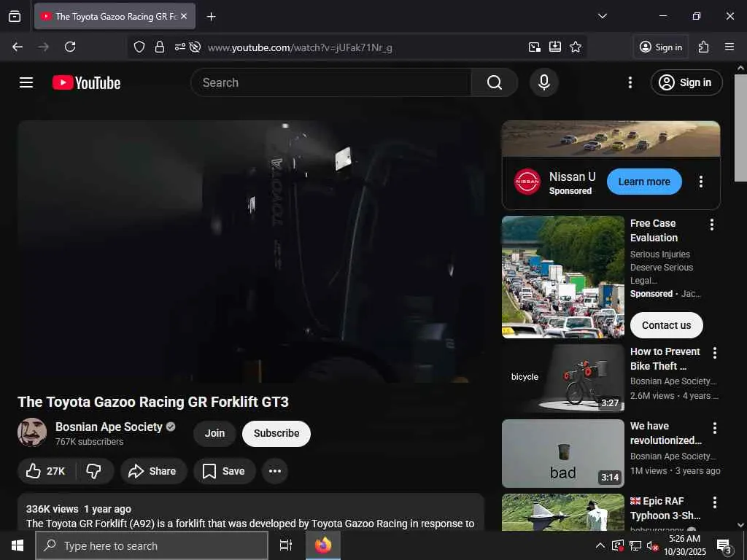747x560 pixels.
Task: Open the notification center icon
Action: click(725, 546)
